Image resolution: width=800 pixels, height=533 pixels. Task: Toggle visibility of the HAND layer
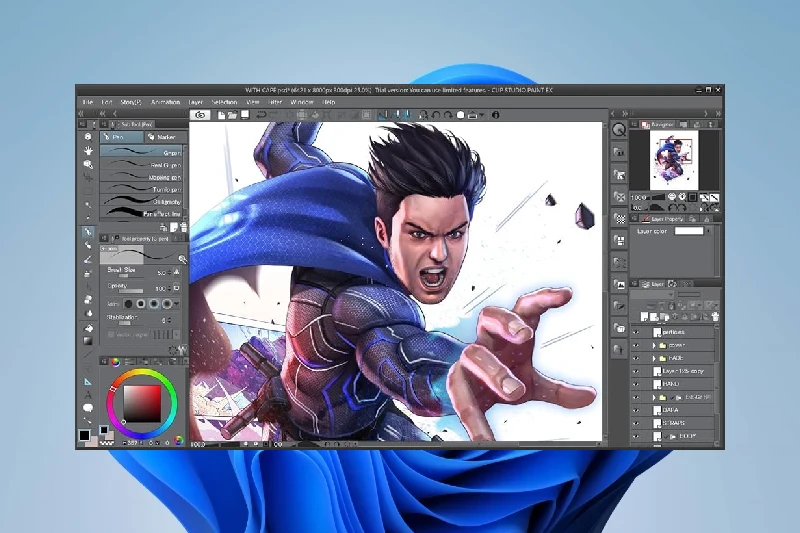tap(635, 383)
